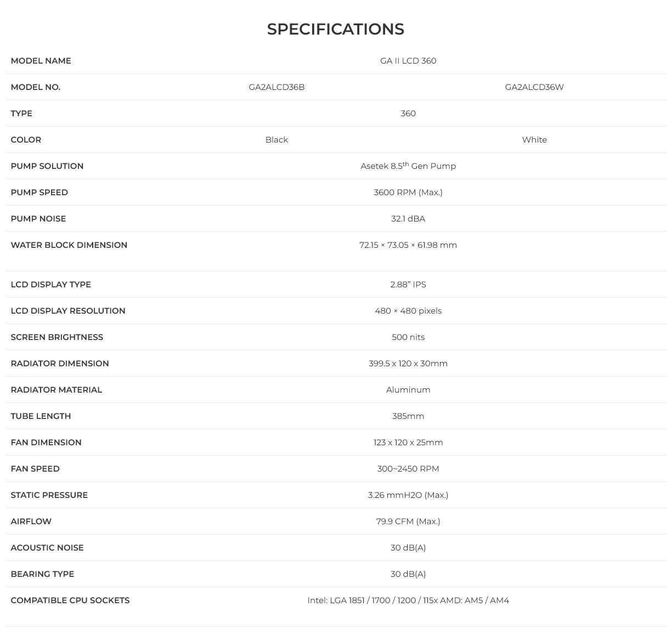The width and height of the screenshot is (672, 635).
Task: Click the 79.9 CFM (Max.) airflow value
Action: click(408, 521)
